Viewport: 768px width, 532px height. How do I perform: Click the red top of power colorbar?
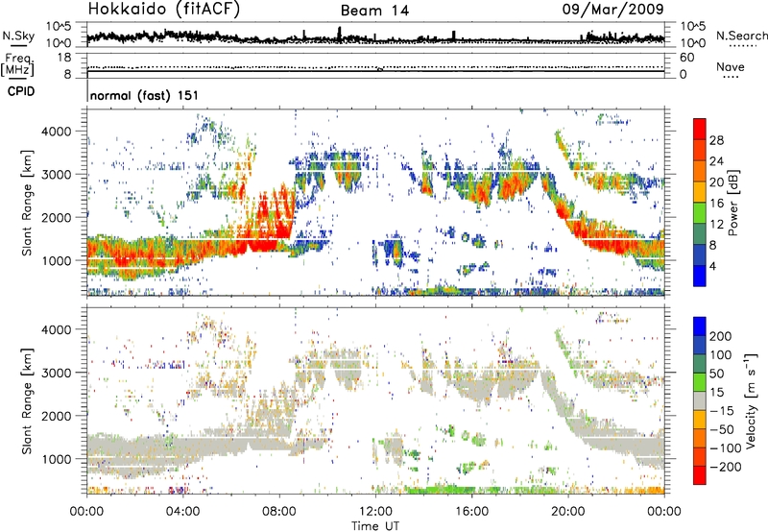click(700, 129)
